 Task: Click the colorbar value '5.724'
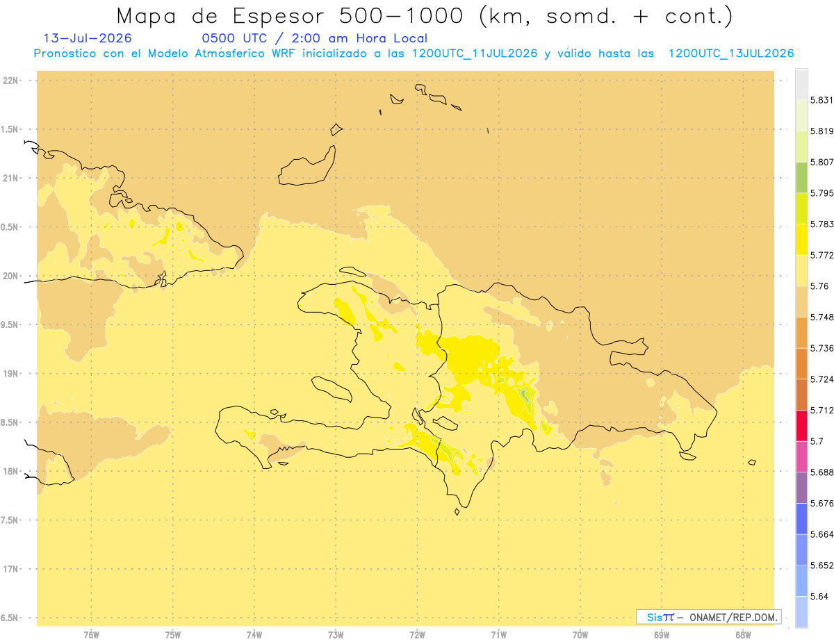[821, 379]
